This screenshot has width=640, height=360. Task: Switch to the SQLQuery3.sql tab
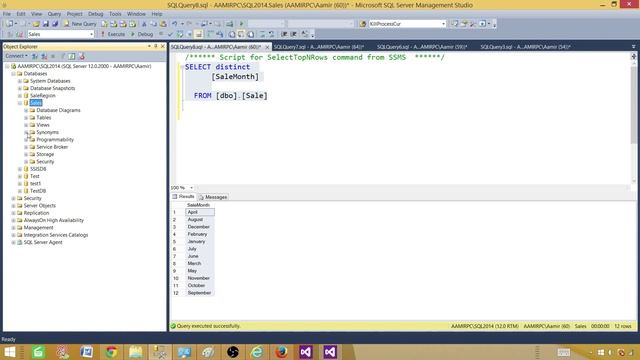(x=525, y=47)
